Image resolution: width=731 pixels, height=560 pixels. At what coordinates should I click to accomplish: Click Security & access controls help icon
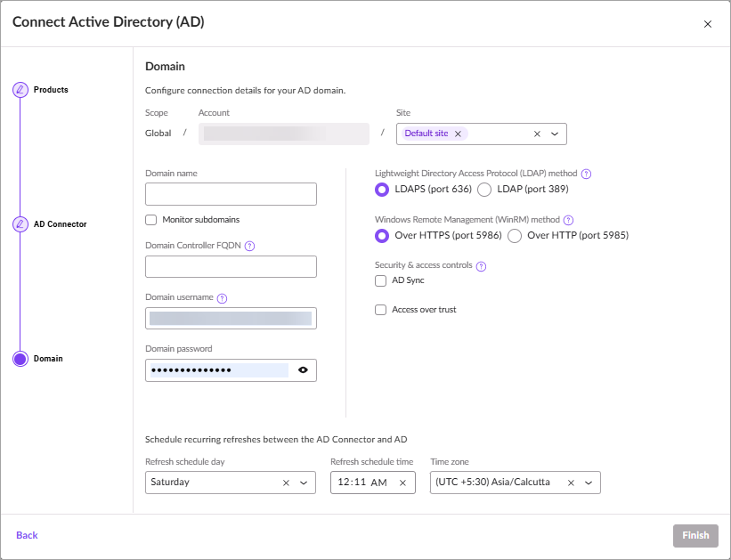tap(481, 266)
